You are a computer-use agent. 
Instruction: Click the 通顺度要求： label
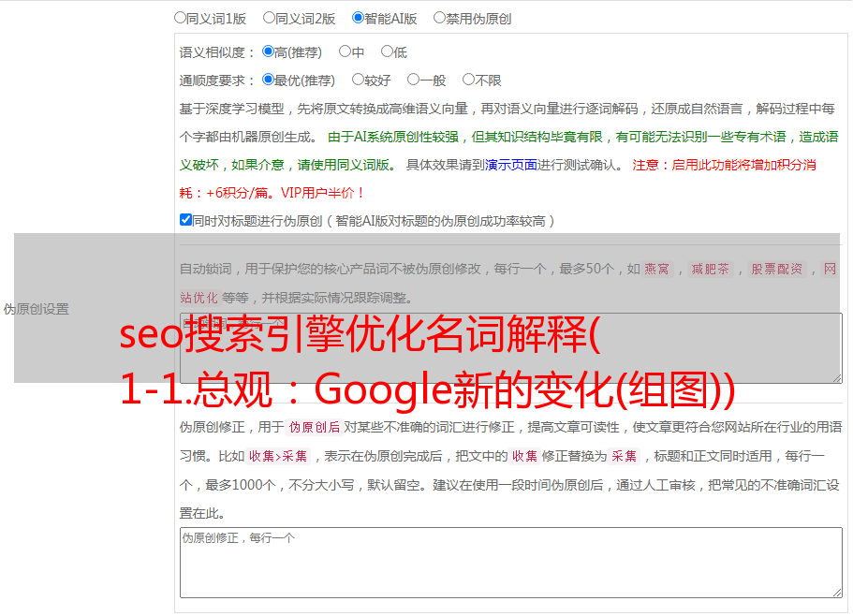(x=217, y=81)
